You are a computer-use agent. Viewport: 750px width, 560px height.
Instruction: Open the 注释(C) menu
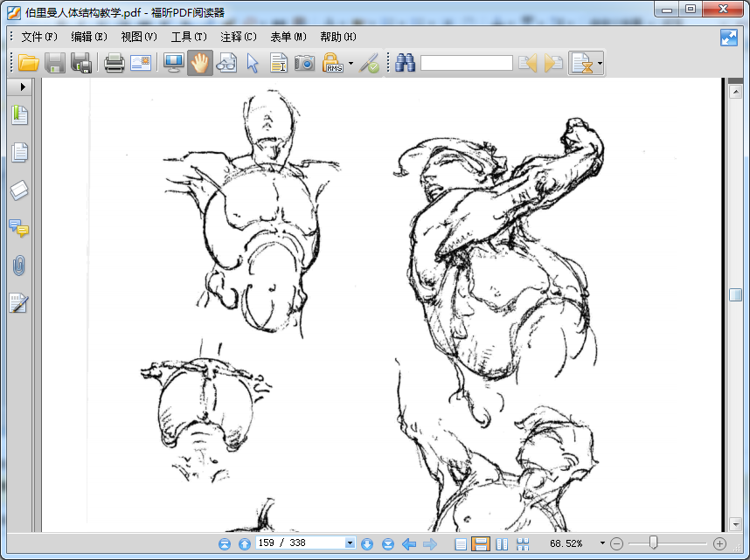(x=239, y=37)
